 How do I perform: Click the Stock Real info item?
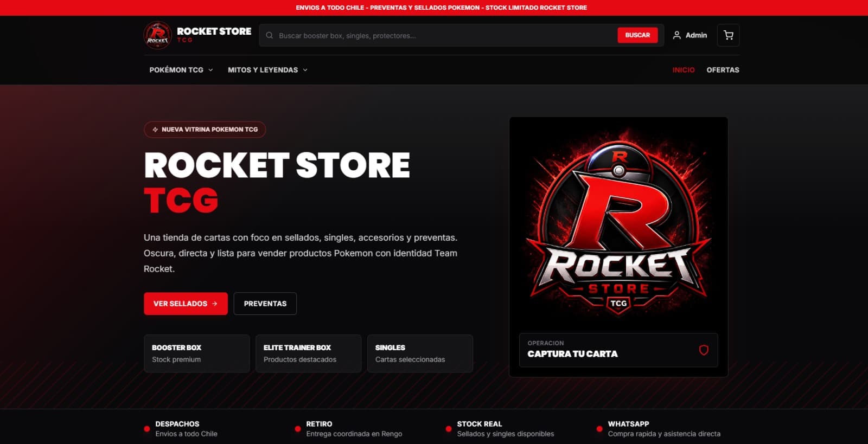[500, 429]
